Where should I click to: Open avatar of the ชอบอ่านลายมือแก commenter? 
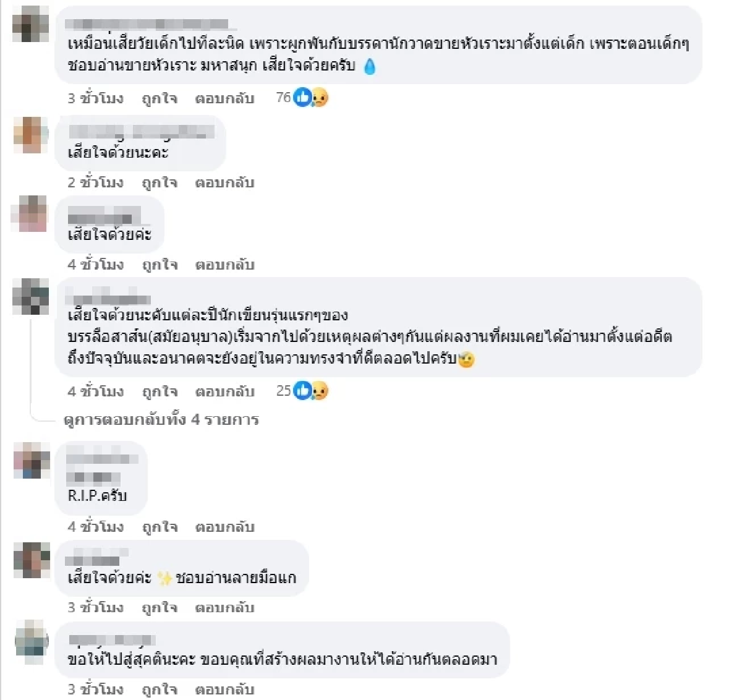point(32,560)
